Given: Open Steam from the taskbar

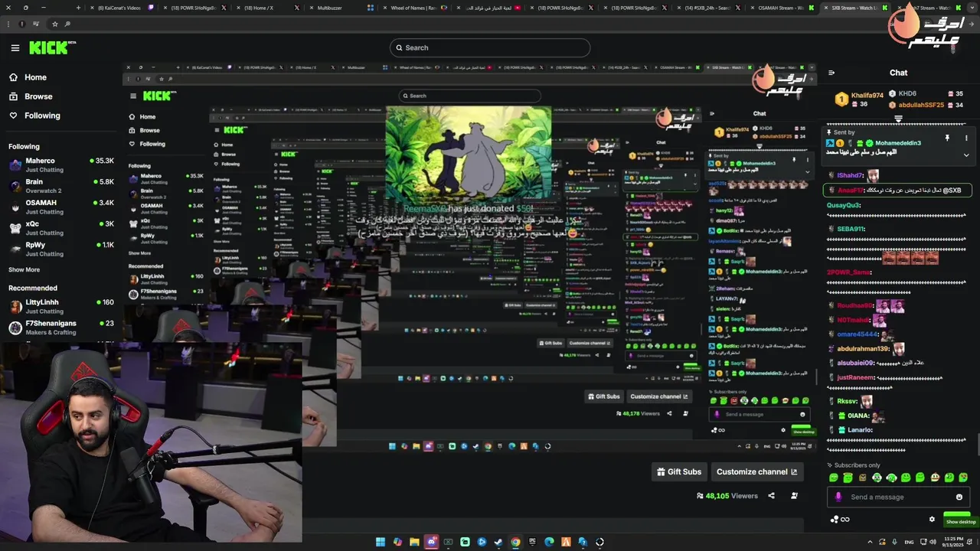Looking at the screenshot, I should pyautogui.click(x=498, y=542).
